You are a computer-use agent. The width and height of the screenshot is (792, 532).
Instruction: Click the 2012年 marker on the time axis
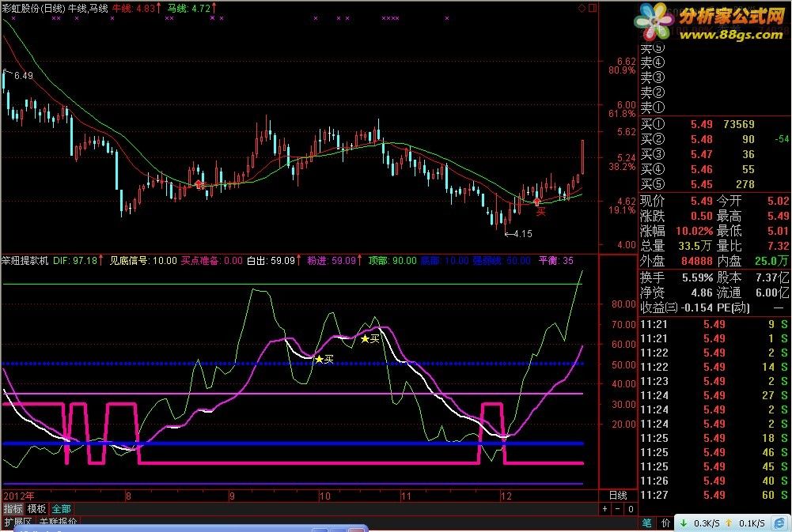[19, 496]
